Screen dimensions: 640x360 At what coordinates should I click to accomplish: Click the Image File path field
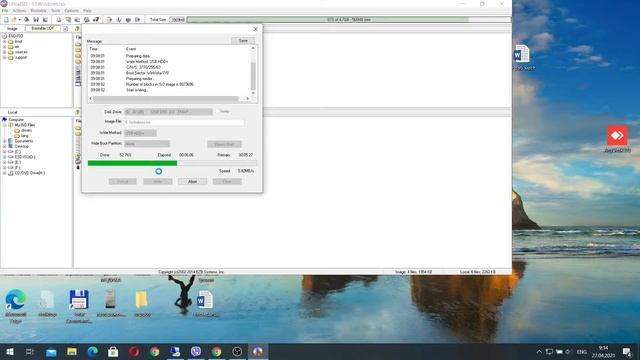pos(184,122)
